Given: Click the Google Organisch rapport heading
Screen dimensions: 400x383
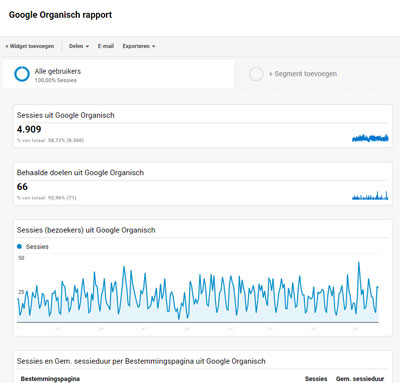Looking at the screenshot, I should click(x=60, y=15).
